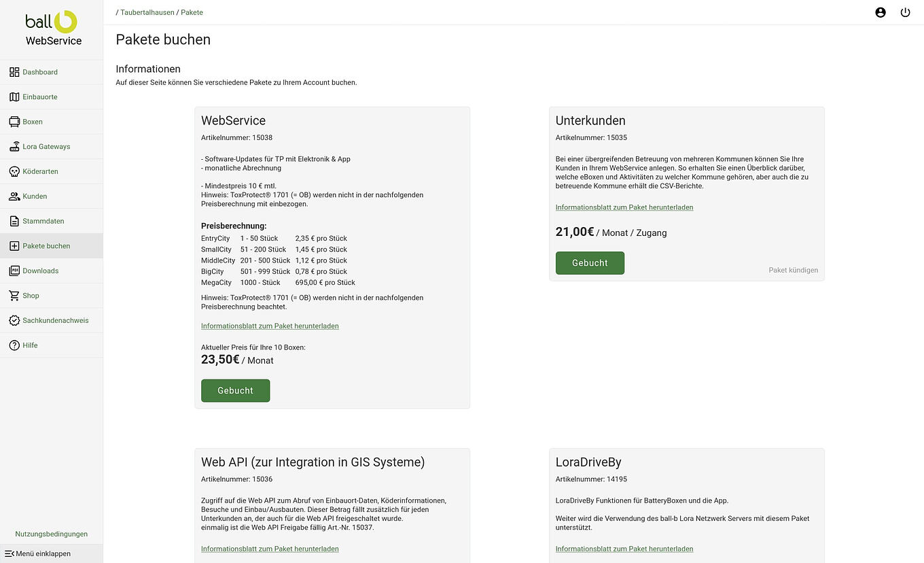Click the account profile icon top right
924x563 pixels.
[x=881, y=12]
